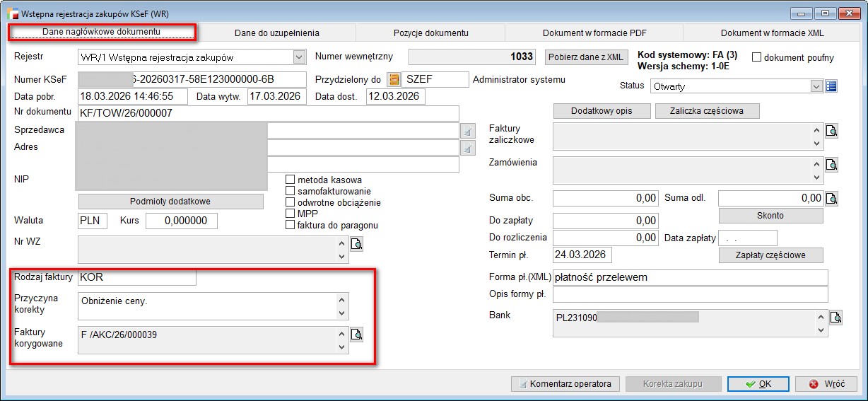
Task: Click the operator icon before SZEF
Action: point(393,80)
